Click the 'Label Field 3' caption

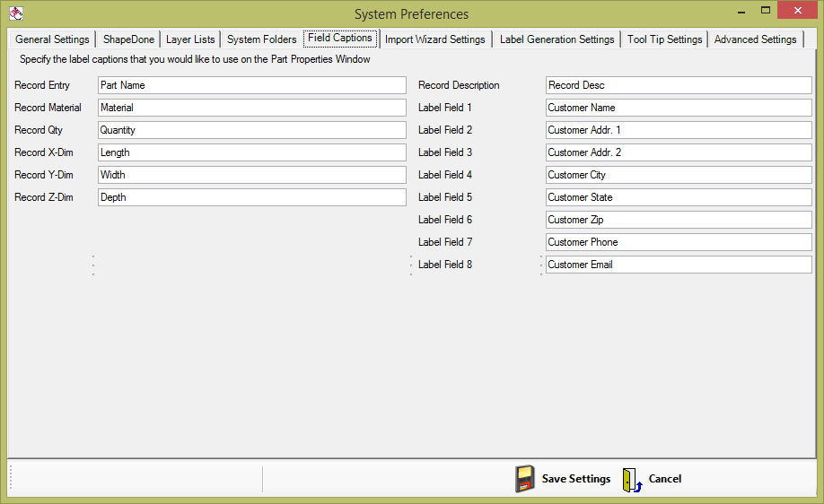click(445, 152)
